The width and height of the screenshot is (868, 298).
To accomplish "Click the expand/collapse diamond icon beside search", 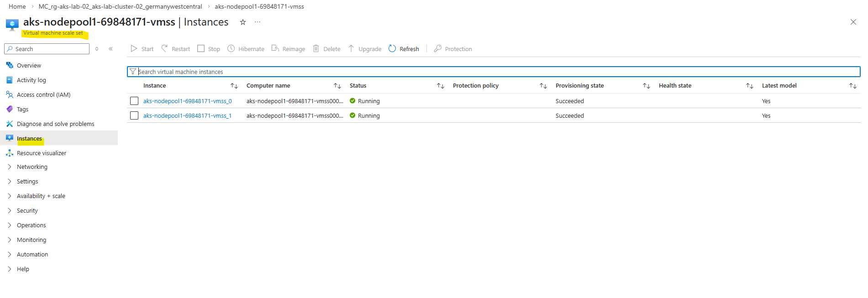I will [97, 49].
